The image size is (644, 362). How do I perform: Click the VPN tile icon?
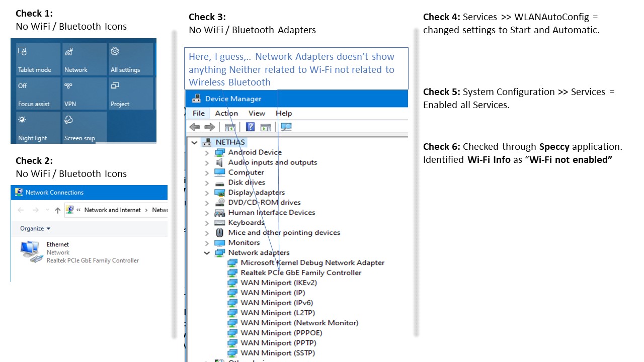tap(68, 85)
